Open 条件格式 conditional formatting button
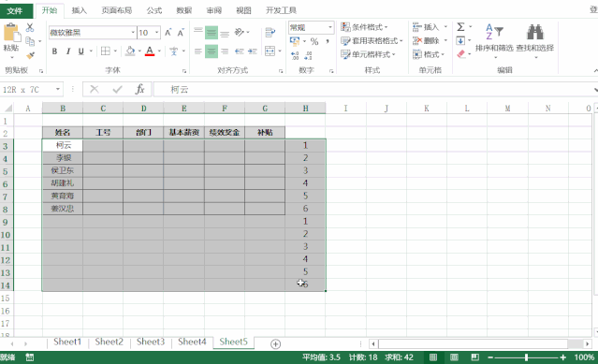 [x=364, y=27]
